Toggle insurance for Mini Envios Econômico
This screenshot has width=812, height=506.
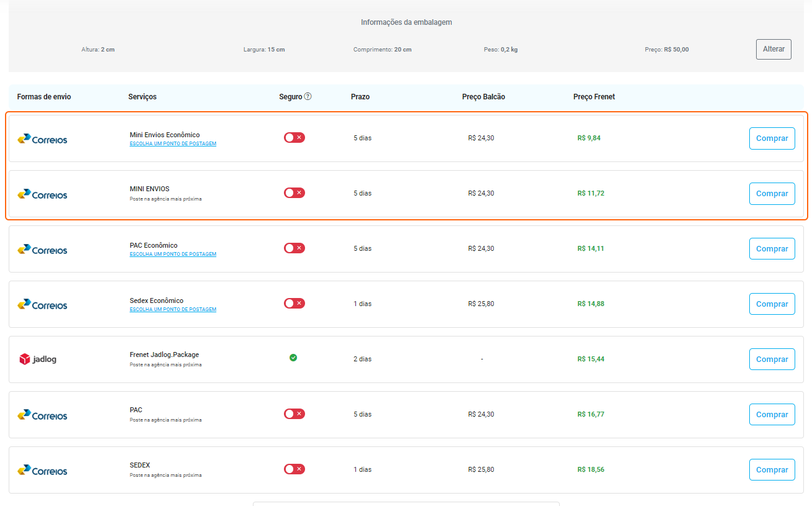(x=294, y=138)
